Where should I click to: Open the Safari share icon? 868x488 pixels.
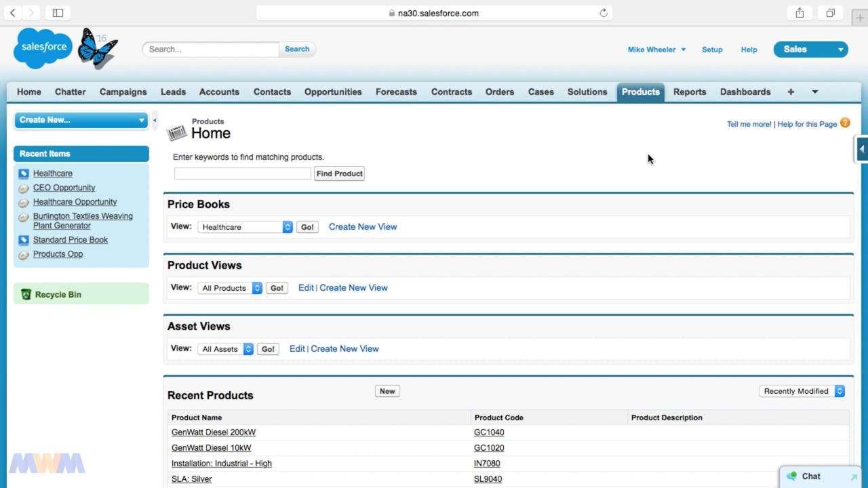(x=800, y=13)
